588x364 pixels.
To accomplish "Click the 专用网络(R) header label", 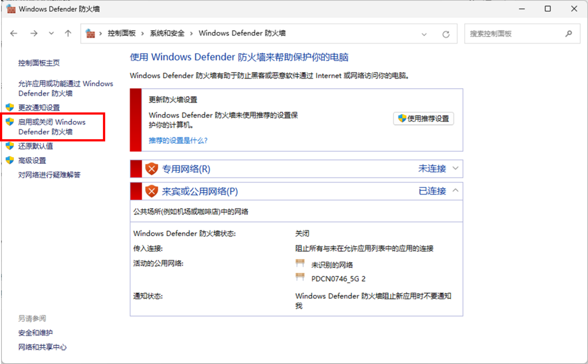I will (186, 169).
